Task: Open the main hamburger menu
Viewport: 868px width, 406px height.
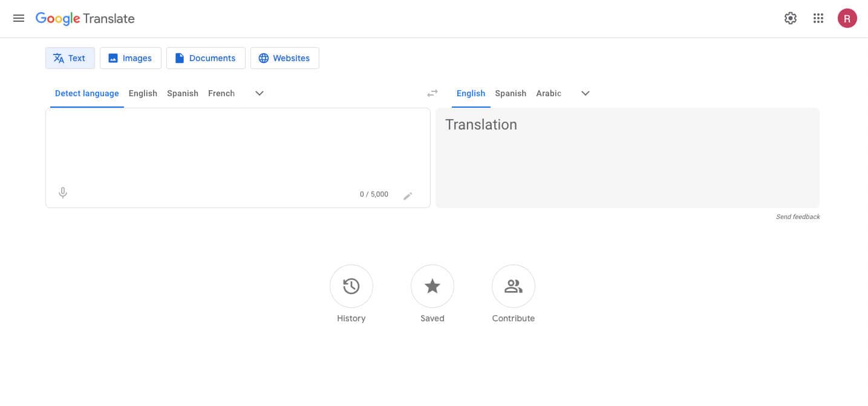Action: point(19,18)
